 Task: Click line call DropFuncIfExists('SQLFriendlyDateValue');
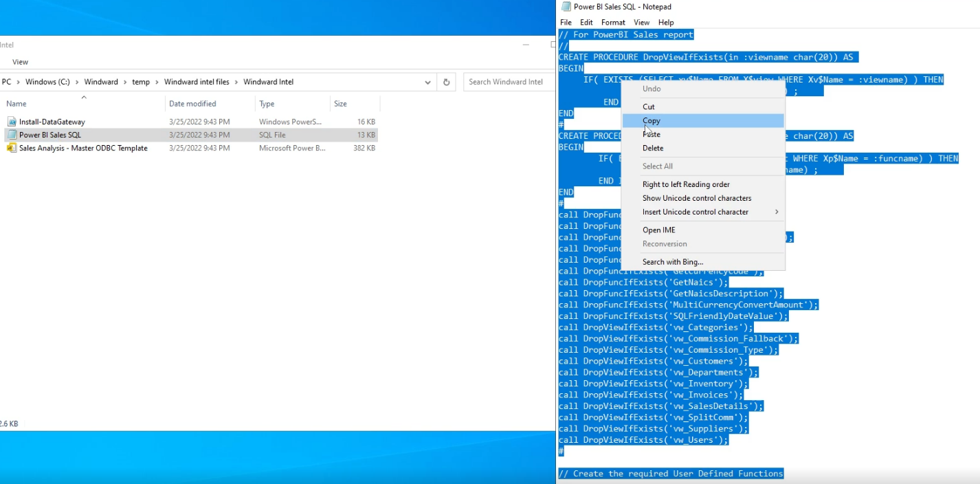coord(673,316)
